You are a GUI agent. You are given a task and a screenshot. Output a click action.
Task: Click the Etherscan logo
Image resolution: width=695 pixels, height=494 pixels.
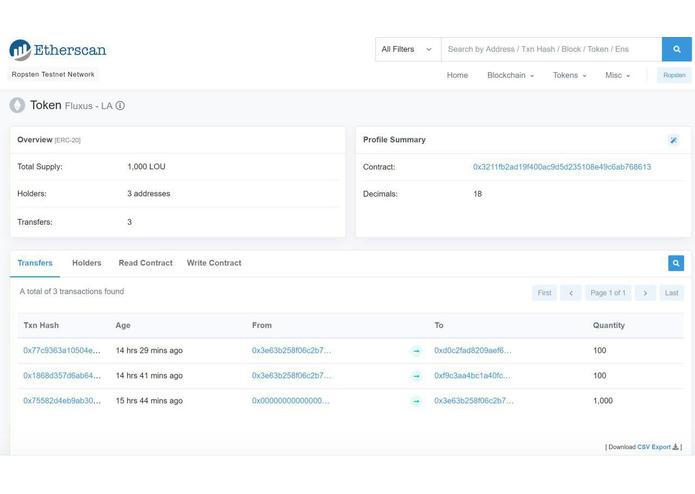(x=58, y=50)
